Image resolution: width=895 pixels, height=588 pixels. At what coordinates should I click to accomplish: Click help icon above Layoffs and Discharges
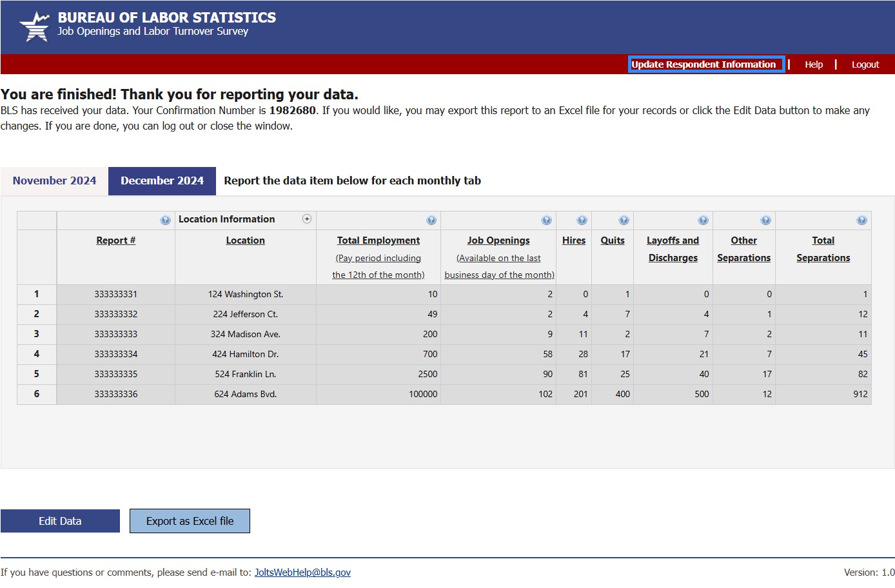703,220
